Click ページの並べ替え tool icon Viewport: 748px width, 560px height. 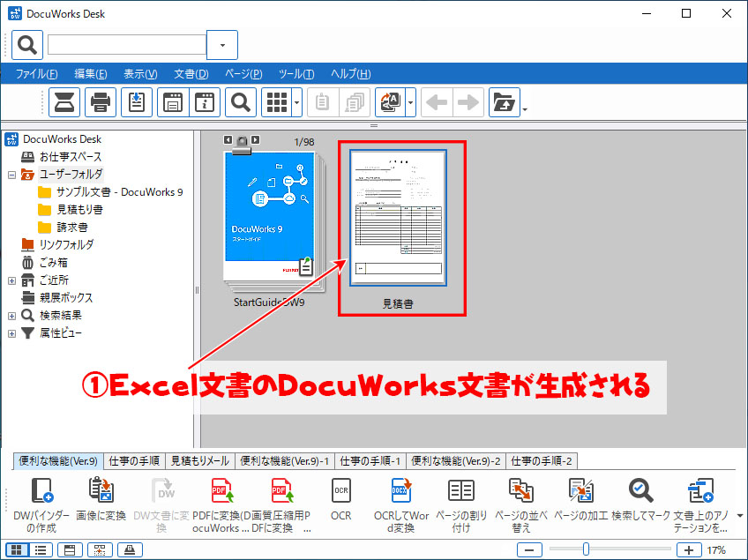521,490
